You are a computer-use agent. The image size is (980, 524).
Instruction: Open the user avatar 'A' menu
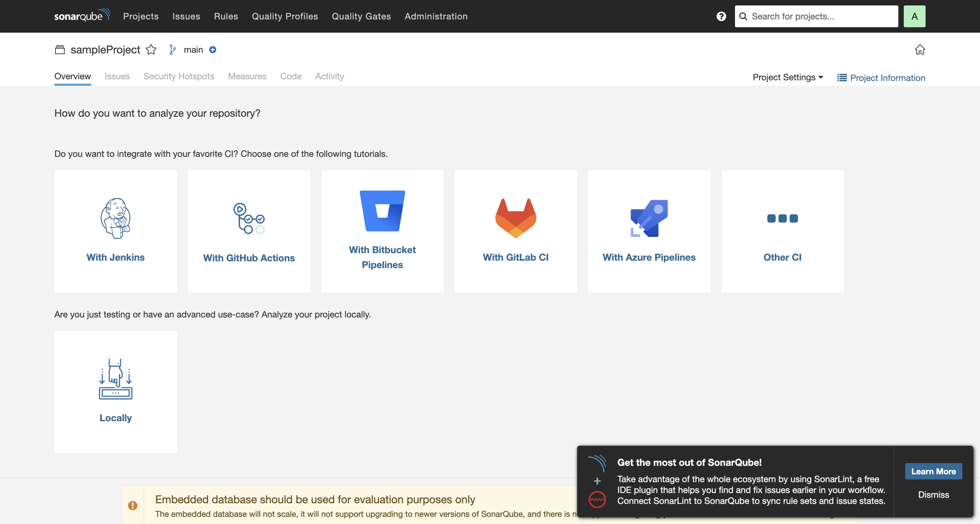(914, 16)
